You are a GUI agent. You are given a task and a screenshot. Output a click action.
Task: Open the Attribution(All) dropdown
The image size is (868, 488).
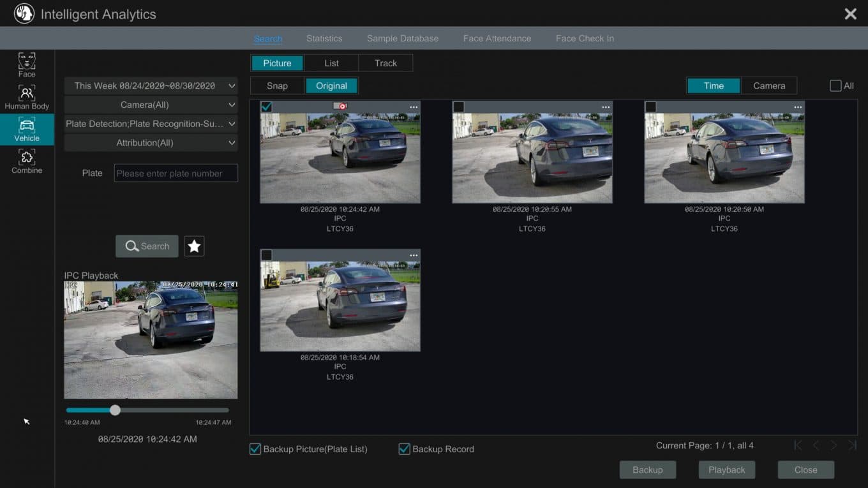click(x=151, y=142)
